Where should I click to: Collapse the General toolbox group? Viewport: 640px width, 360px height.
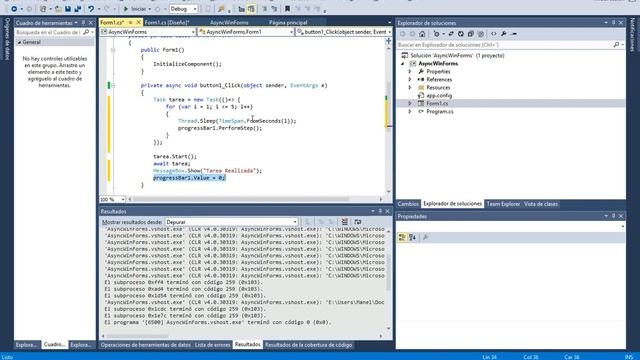[x=19, y=42]
